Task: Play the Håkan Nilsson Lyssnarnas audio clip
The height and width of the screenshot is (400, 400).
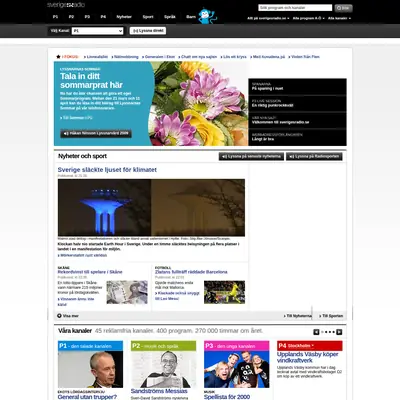Action: point(96,133)
